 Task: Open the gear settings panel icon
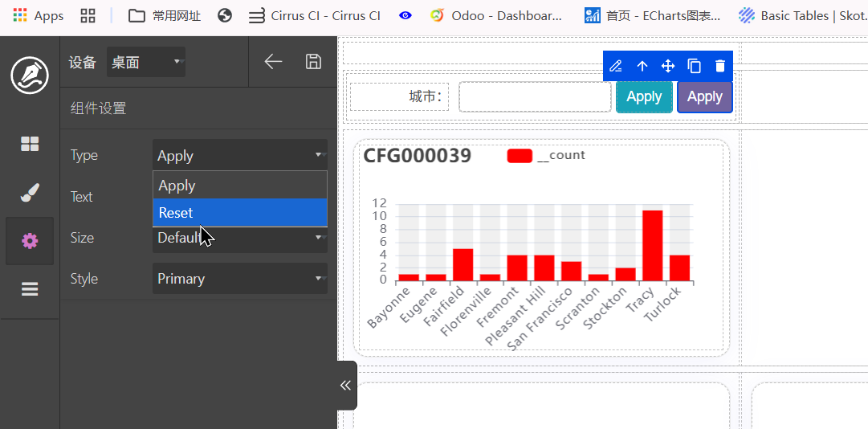30,241
